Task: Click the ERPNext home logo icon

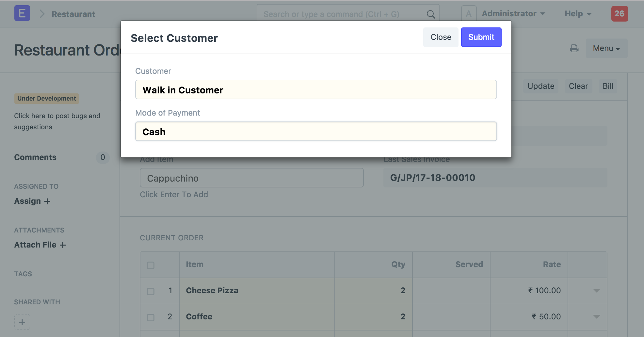Action: (x=22, y=13)
